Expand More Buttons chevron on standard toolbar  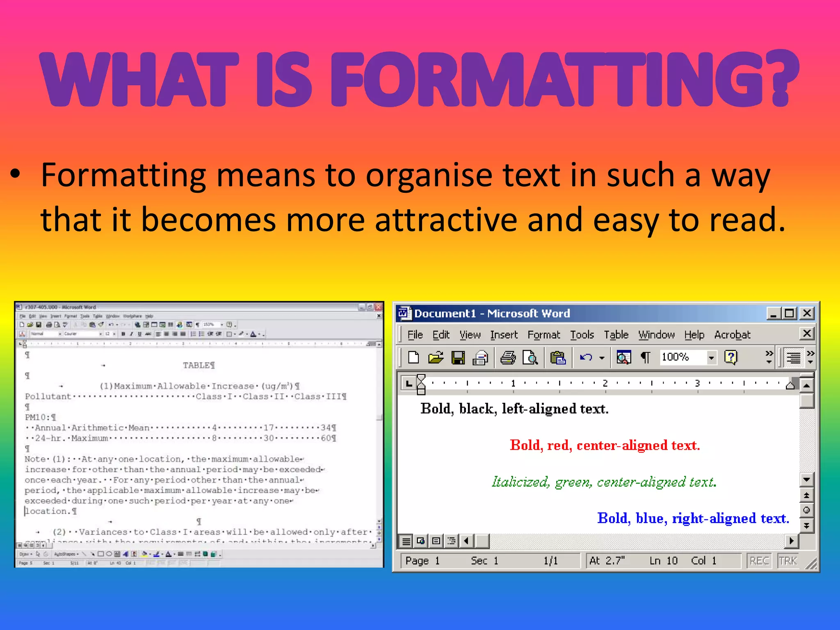[x=769, y=357]
